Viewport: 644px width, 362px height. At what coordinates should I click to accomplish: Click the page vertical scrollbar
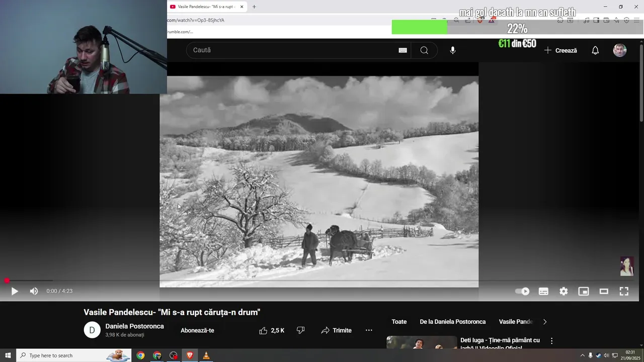coord(641,83)
